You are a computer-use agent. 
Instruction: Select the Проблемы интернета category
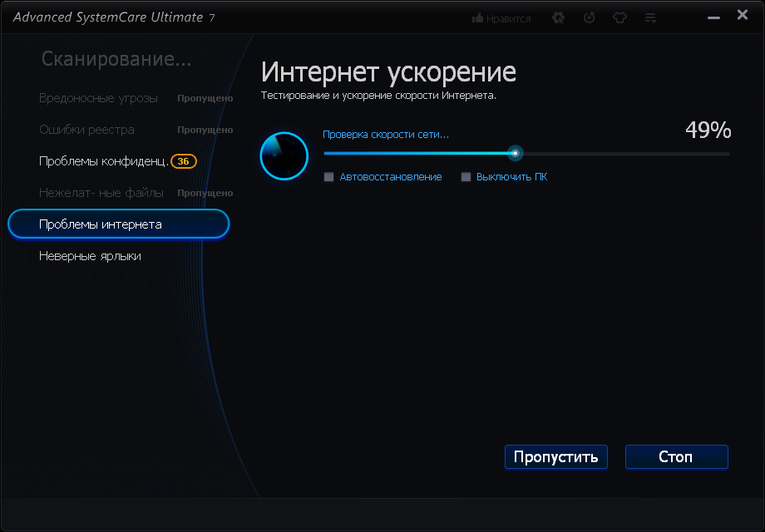click(100, 224)
